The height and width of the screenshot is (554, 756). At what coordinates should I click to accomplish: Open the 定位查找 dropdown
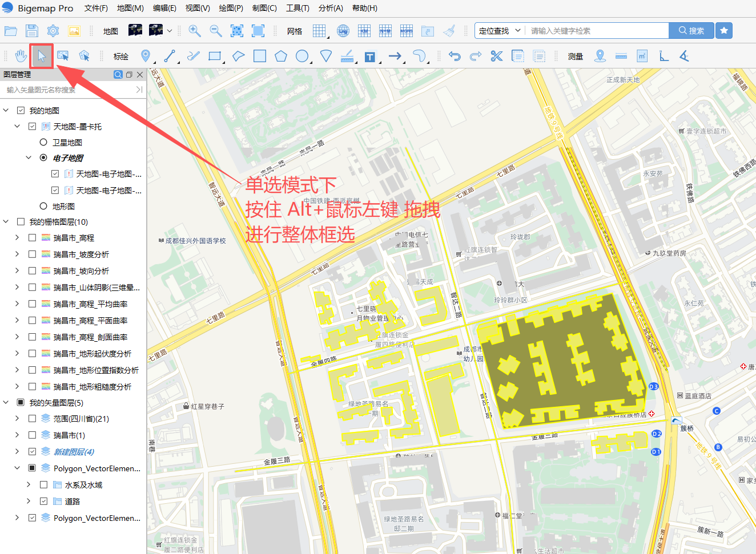[500, 31]
